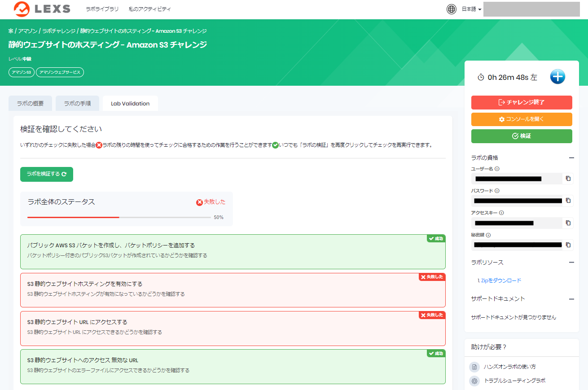The image size is (588, 390).
Task: Click the redacted access key field
Action: [x=517, y=223]
